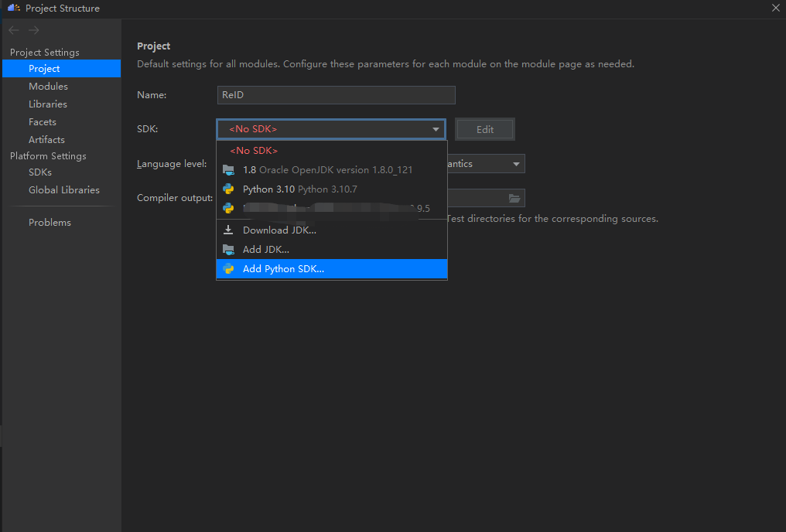
Task: Collapse the SDK combo box arrow
Action: click(436, 129)
